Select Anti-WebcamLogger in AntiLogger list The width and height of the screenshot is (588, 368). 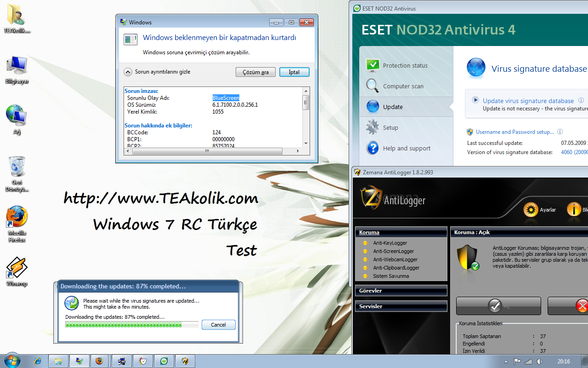click(x=396, y=259)
